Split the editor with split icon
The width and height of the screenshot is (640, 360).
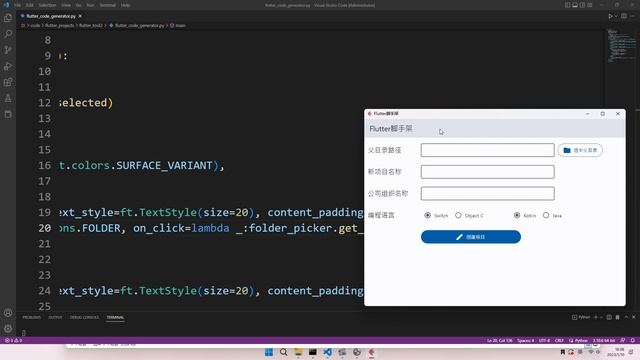[624, 16]
